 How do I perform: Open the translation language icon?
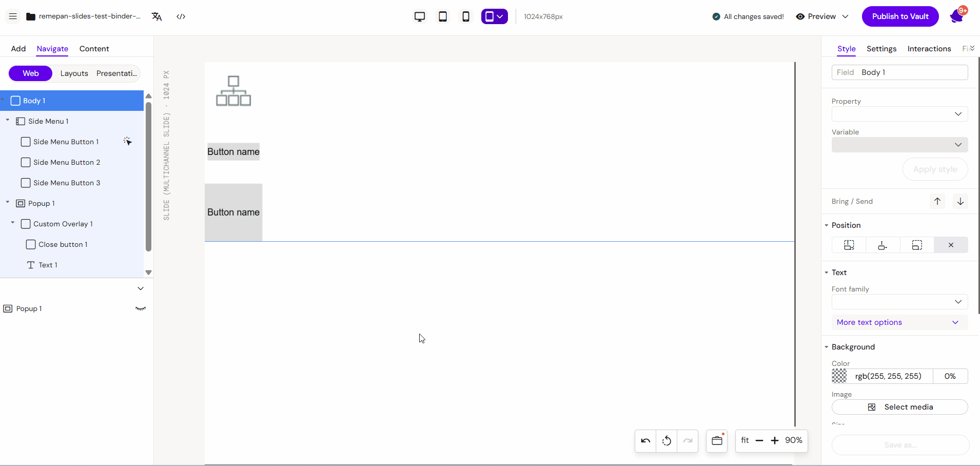(x=157, y=16)
